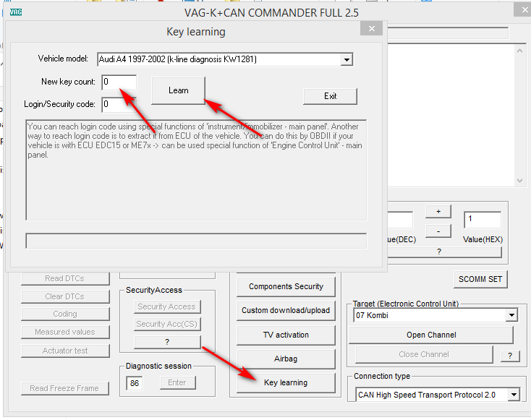The height and width of the screenshot is (420, 531).
Task: Click the Learn button
Action: (179, 90)
